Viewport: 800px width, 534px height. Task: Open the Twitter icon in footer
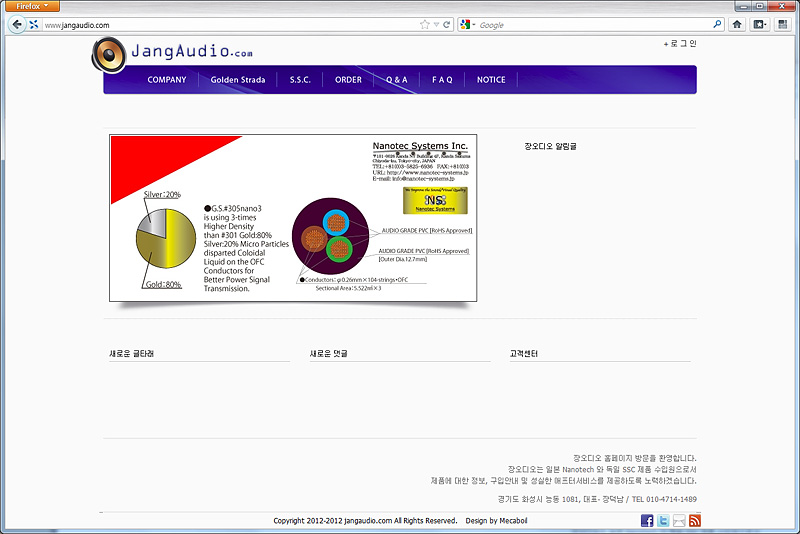663,521
